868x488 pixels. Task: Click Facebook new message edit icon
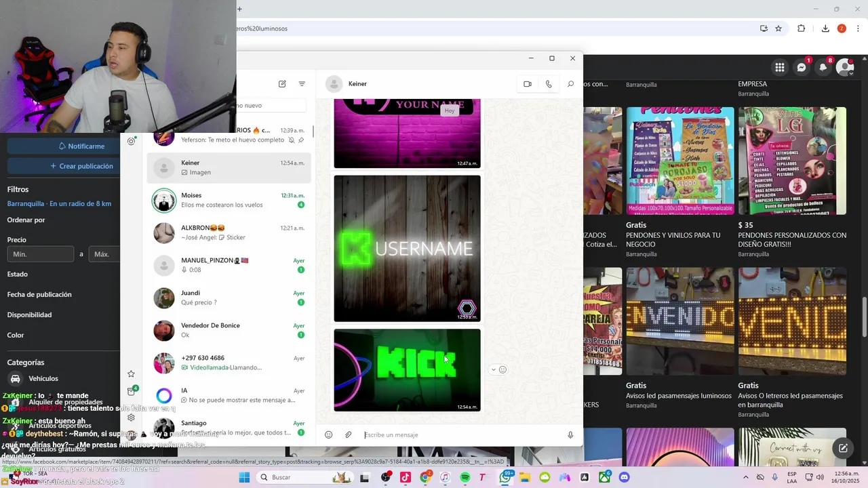click(843, 448)
